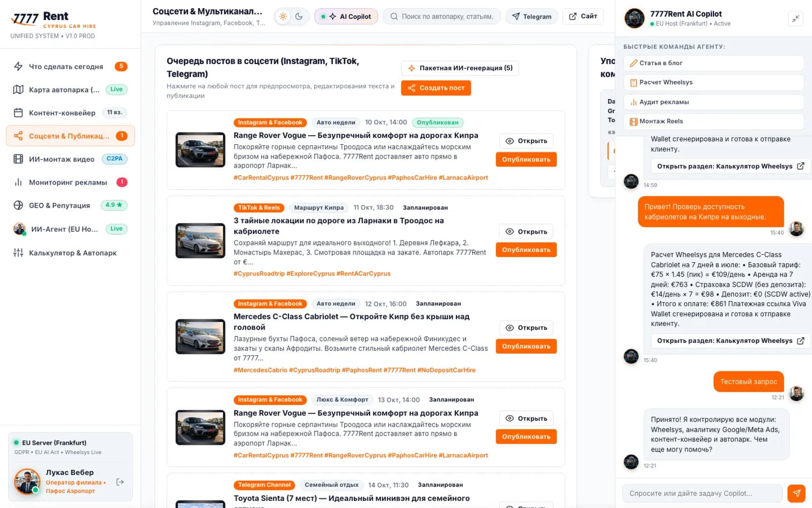Switch to light theme sun icon
The image size is (812, 508).
click(x=283, y=16)
